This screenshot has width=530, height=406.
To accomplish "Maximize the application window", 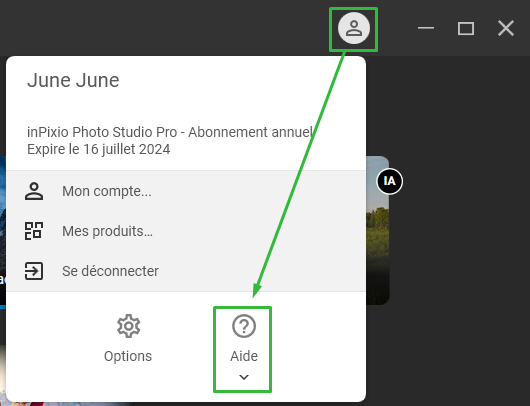I will point(466,28).
